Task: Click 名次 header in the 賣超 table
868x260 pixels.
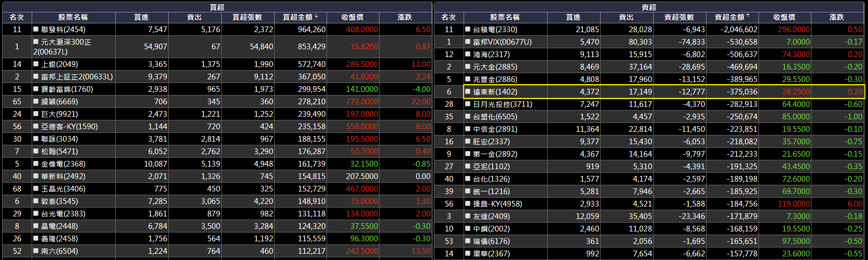Action: click(449, 17)
